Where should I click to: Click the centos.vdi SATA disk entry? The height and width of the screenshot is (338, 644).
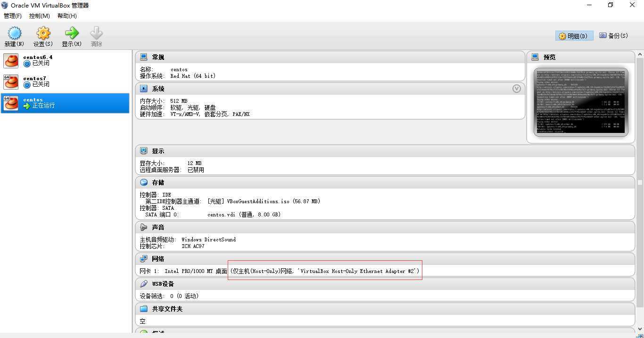(x=244, y=214)
